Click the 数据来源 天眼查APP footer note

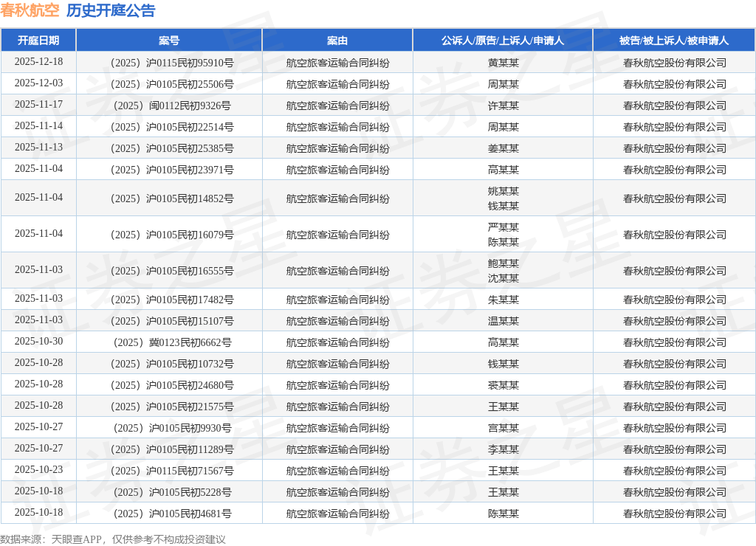point(113,539)
